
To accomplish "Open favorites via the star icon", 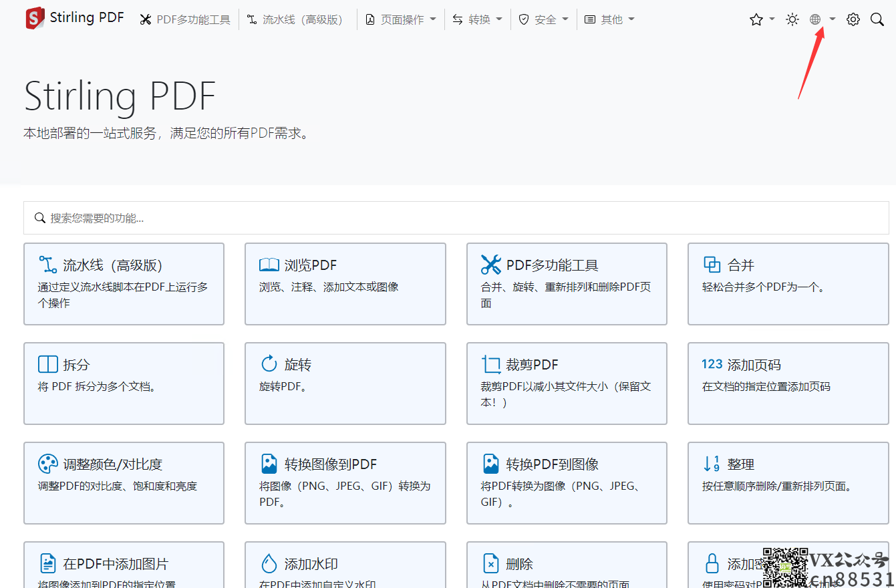I will pos(756,19).
